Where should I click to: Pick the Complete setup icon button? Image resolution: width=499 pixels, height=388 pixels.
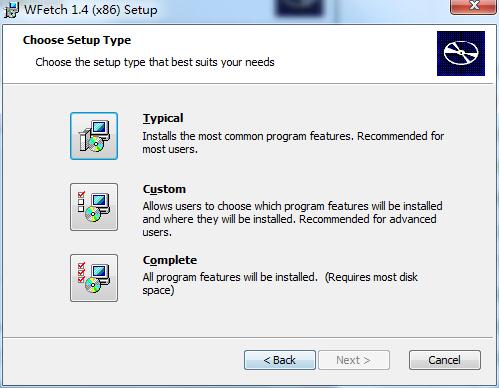click(94, 278)
